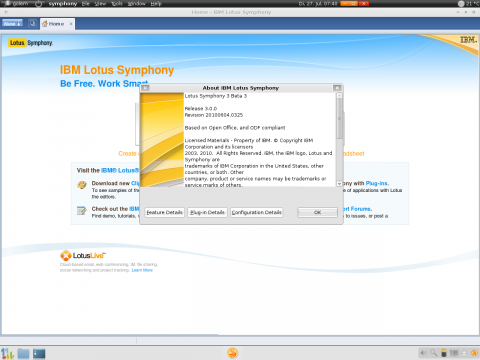Viewport: 480px width, 360px height.
Task: Click the Lotus Symphony logo
Action: point(31,43)
